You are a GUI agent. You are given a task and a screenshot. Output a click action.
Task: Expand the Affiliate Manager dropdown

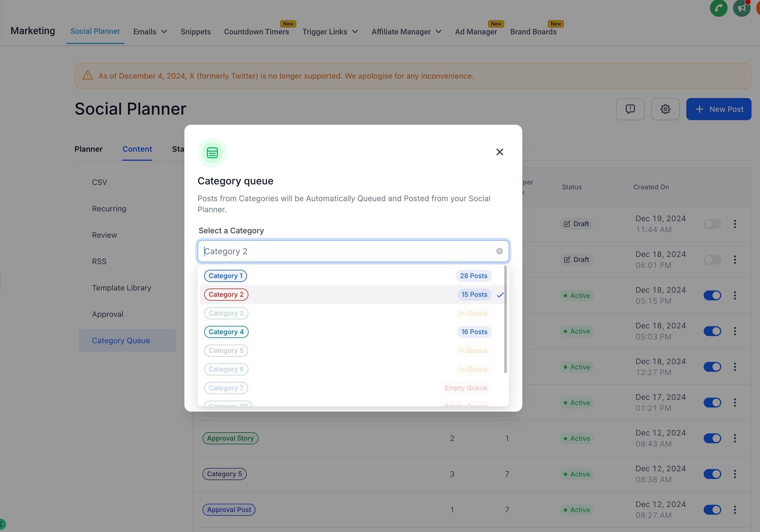(x=406, y=32)
